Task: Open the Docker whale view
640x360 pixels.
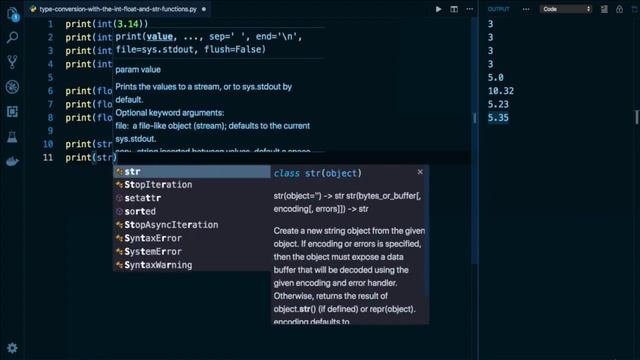Action: coord(13,162)
